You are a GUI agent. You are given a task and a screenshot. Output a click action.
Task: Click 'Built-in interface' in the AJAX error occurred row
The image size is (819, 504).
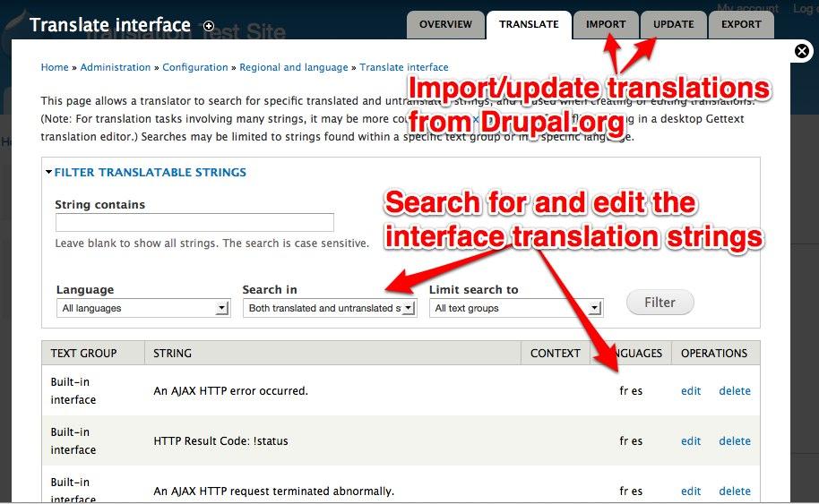click(73, 391)
